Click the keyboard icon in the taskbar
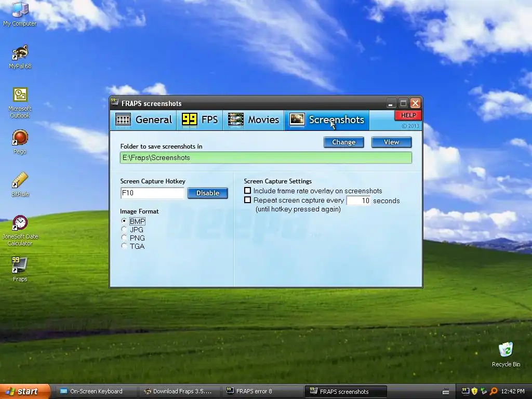 [446, 392]
